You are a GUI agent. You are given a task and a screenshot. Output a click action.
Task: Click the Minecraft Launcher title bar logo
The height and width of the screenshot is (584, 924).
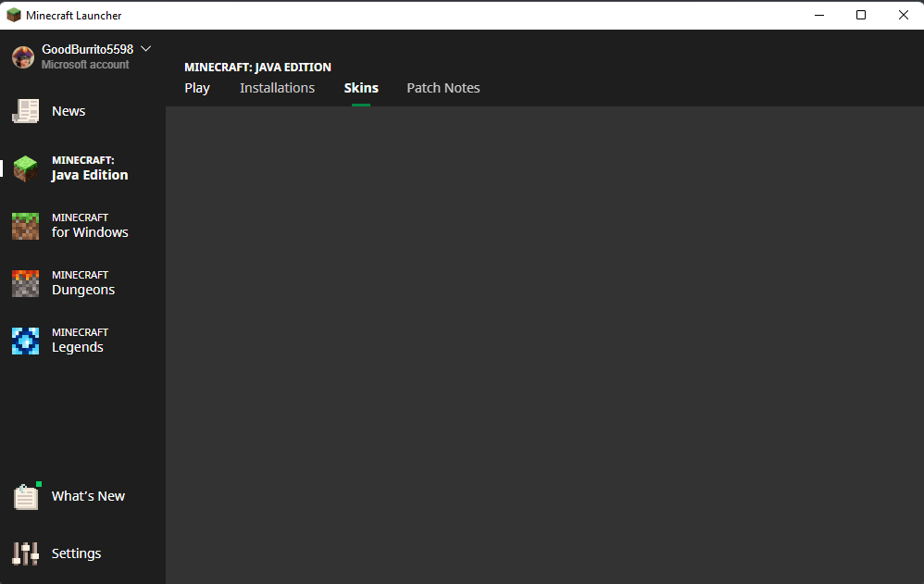[14, 15]
